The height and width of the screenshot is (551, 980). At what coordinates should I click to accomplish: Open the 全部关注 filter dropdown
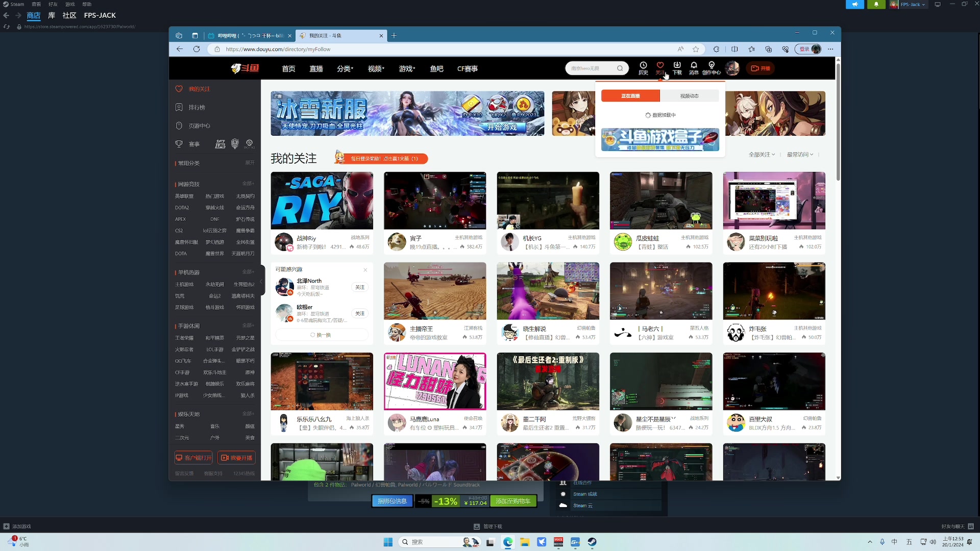pyautogui.click(x=762, y=155)
